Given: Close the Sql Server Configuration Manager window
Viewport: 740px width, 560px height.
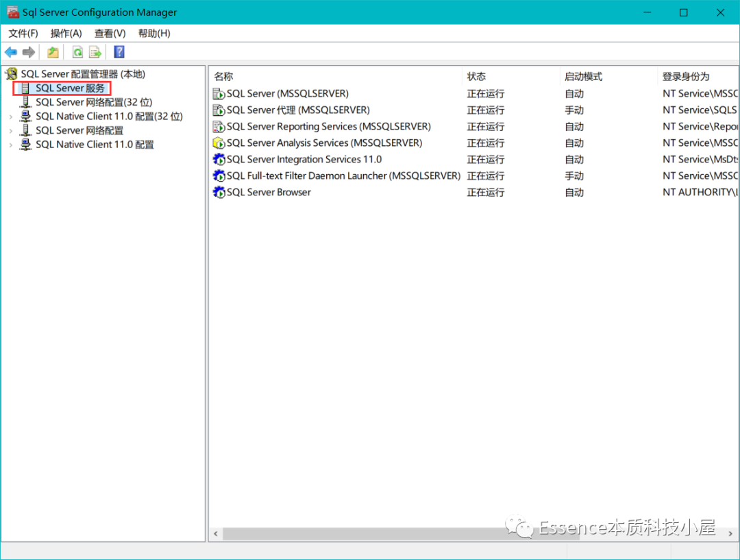Looking at the screenshot, I should tap(721, 12).
